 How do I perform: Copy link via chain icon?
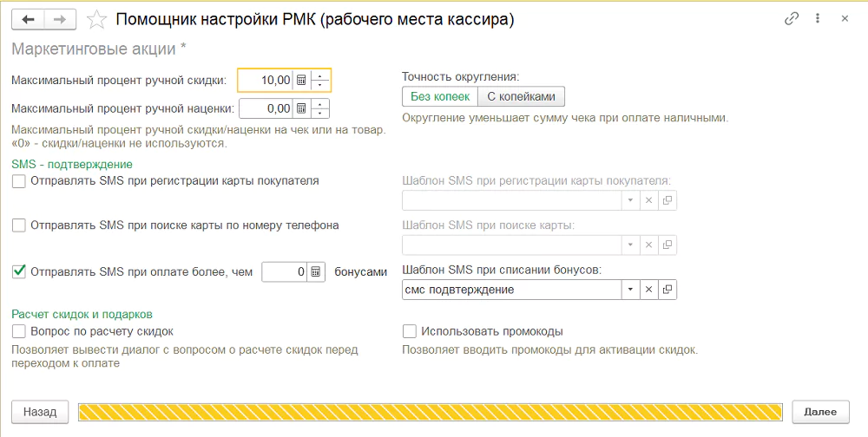[792, 19]
